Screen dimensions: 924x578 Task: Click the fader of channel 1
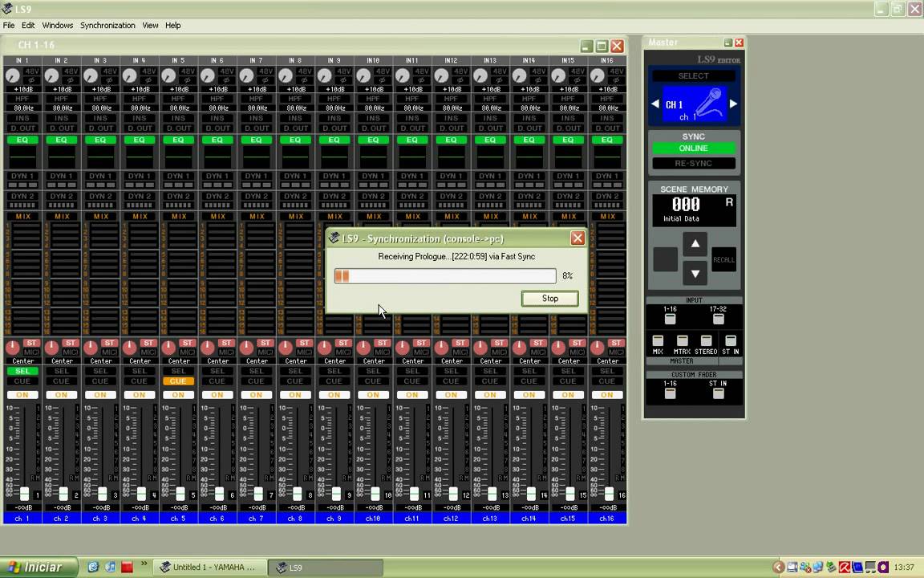25,494
